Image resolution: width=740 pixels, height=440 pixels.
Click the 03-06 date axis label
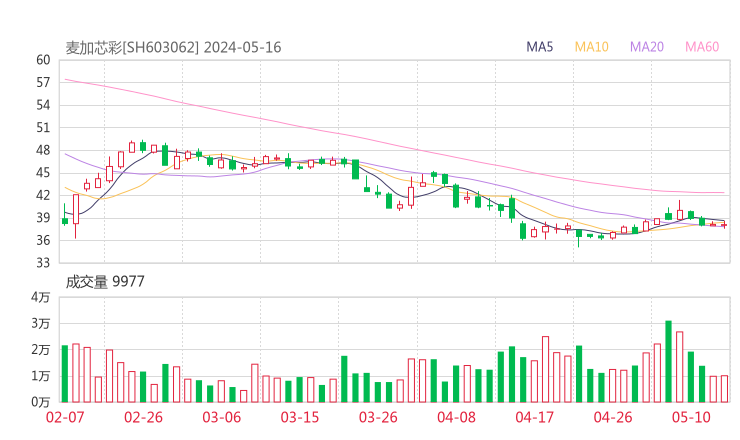point(221,417)
